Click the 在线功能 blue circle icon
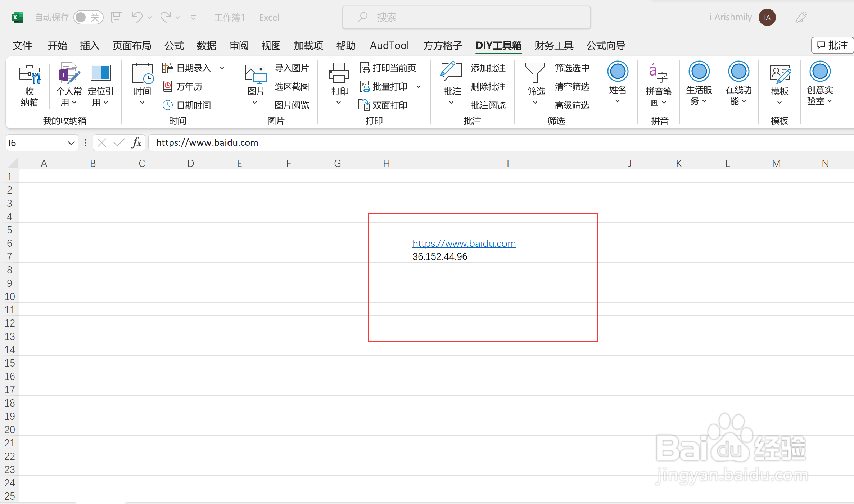854x504 pixels. coord(738,71)
